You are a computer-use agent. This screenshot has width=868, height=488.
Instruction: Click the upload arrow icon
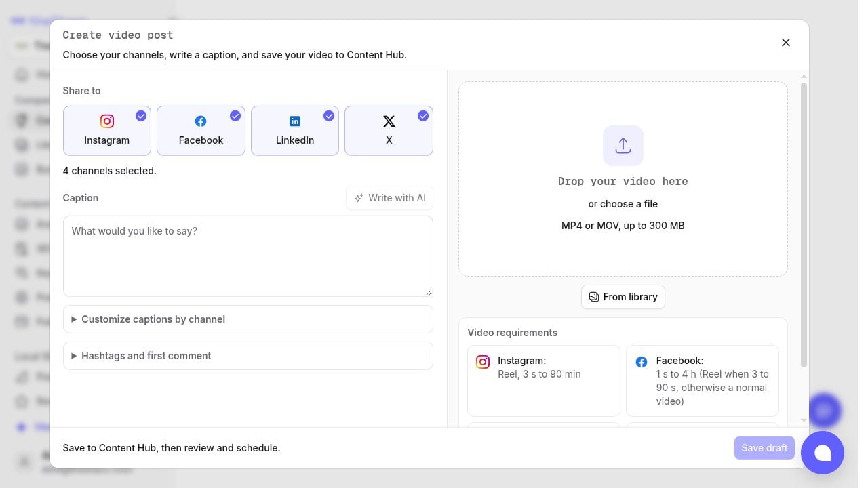[x=623, y=146]
